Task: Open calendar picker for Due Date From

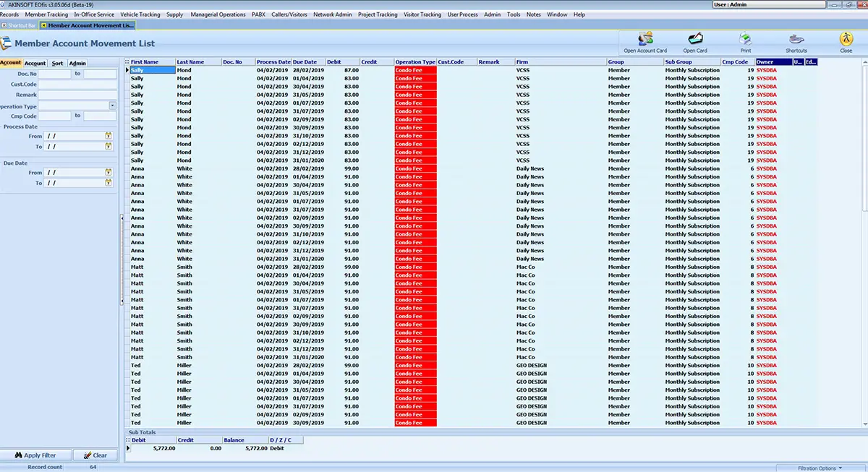Action: click(109, 173)
